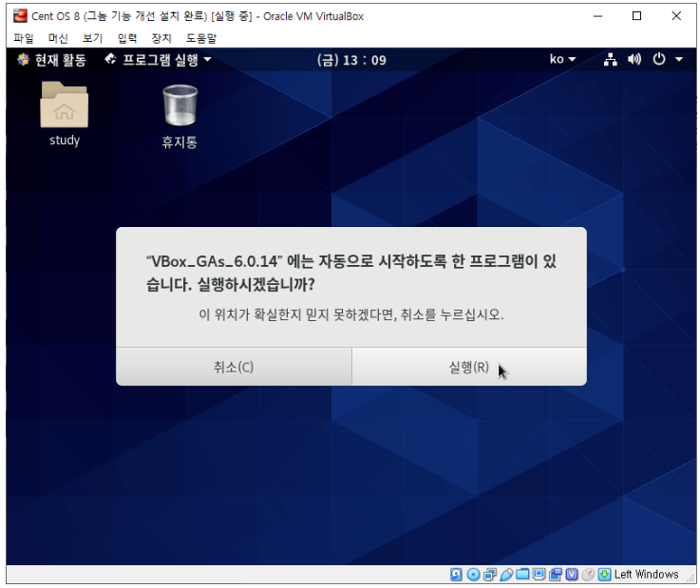
Task: Click the hard disk activity status icon
Action: [x=456, y=574]
